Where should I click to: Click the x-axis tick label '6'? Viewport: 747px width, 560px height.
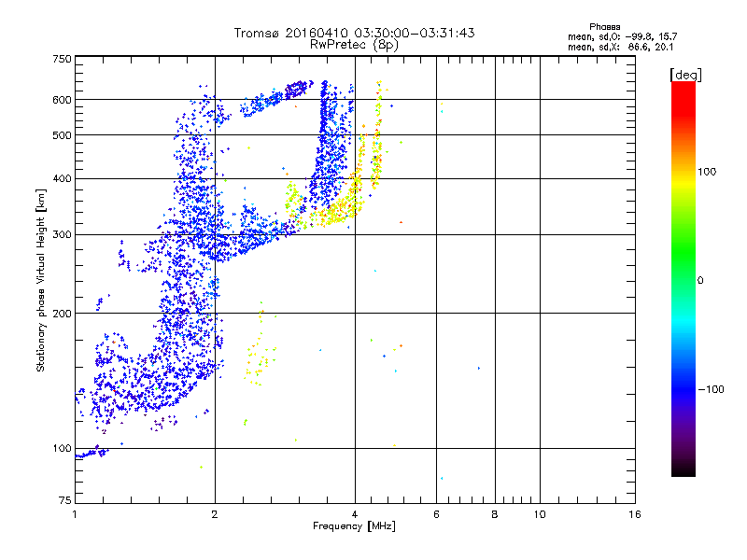(x=436, y=514)
